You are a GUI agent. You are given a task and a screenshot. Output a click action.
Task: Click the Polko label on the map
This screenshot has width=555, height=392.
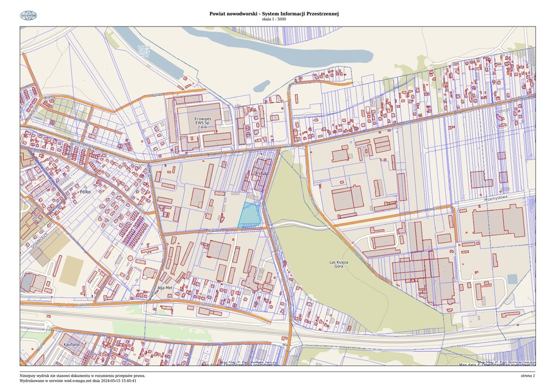click(85, 192)
